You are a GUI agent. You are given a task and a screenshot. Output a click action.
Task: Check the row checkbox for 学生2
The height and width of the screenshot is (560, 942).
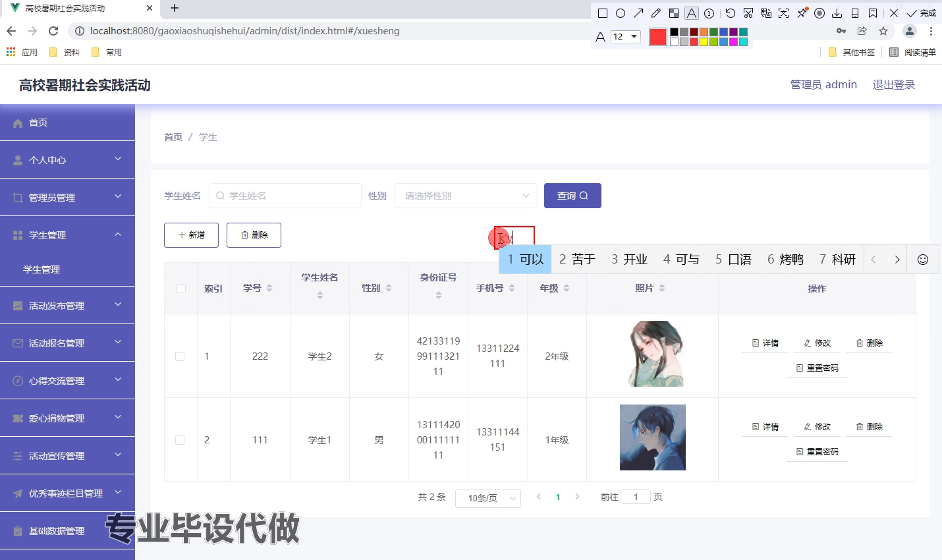(180, 356)
